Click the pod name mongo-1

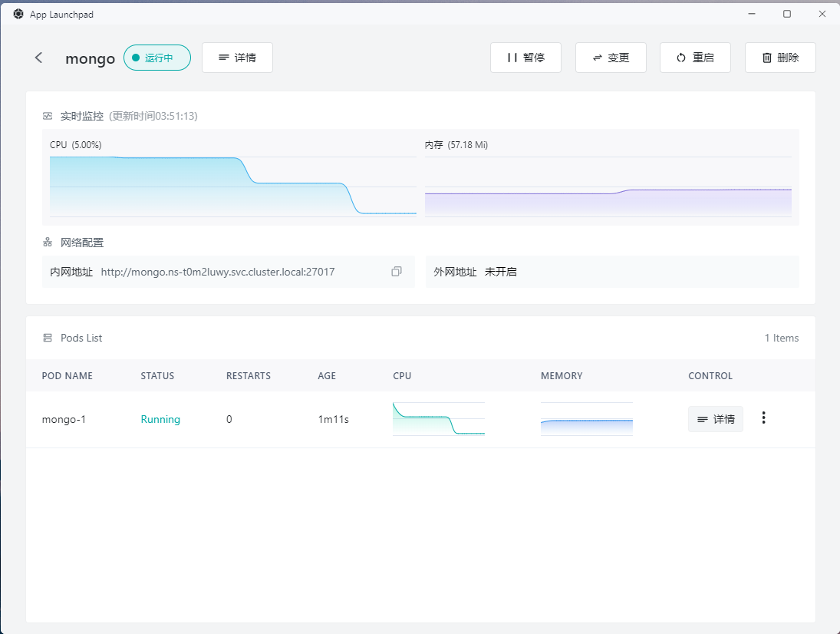[x=64, y=419]
